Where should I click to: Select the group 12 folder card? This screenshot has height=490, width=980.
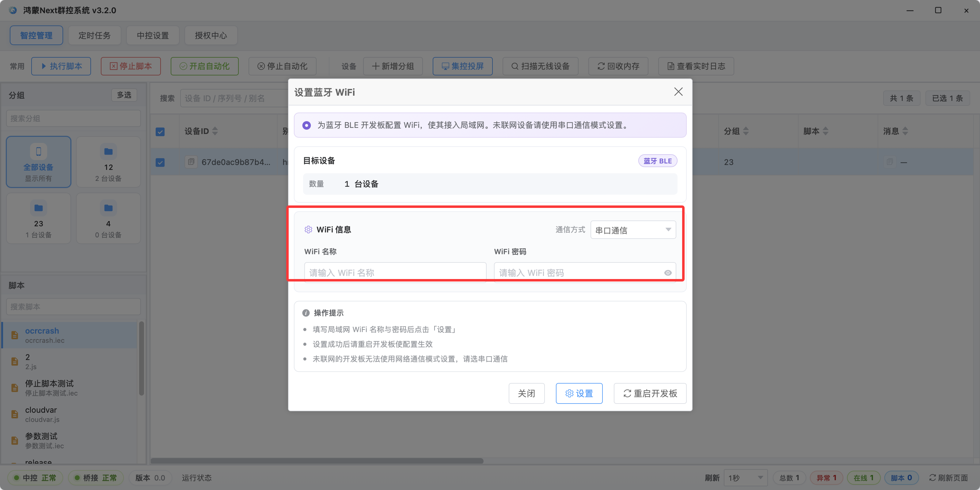point(108,162)
